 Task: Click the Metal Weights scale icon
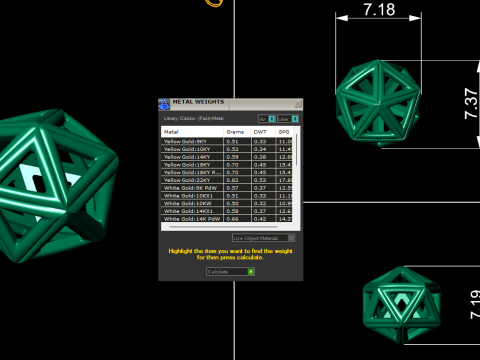pos(164,104)
